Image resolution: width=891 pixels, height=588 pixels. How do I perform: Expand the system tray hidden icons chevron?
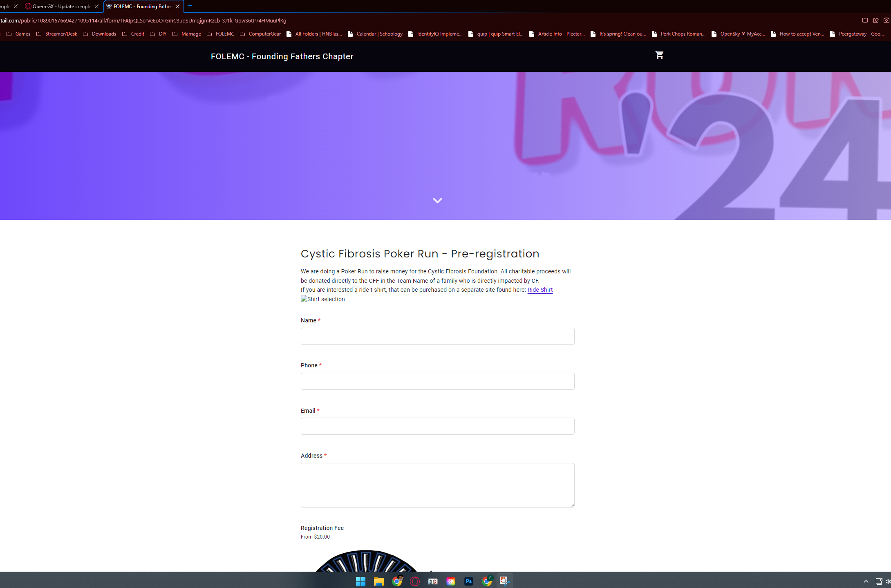(866, 581)
